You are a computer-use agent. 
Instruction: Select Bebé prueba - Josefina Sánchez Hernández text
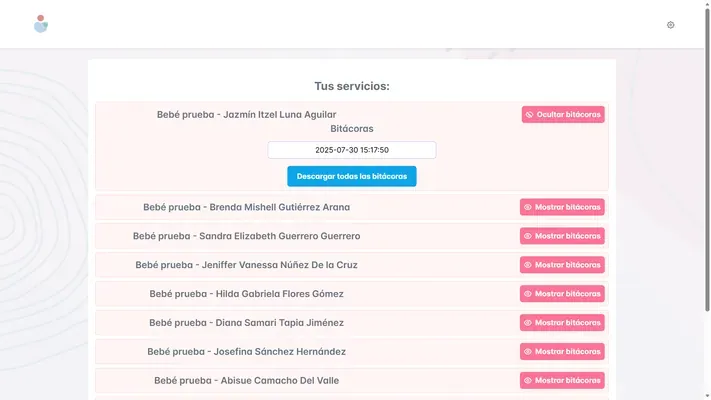coord(247,351)
